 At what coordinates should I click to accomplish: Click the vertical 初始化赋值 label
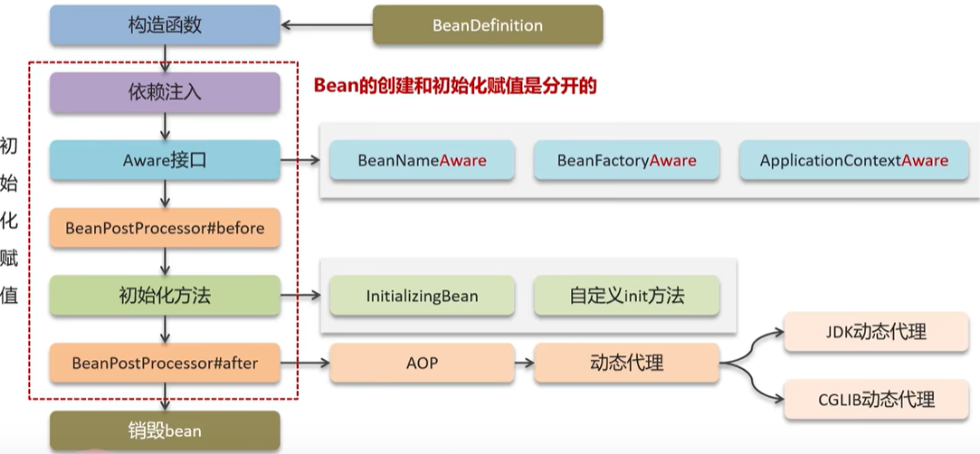(10, 220)
